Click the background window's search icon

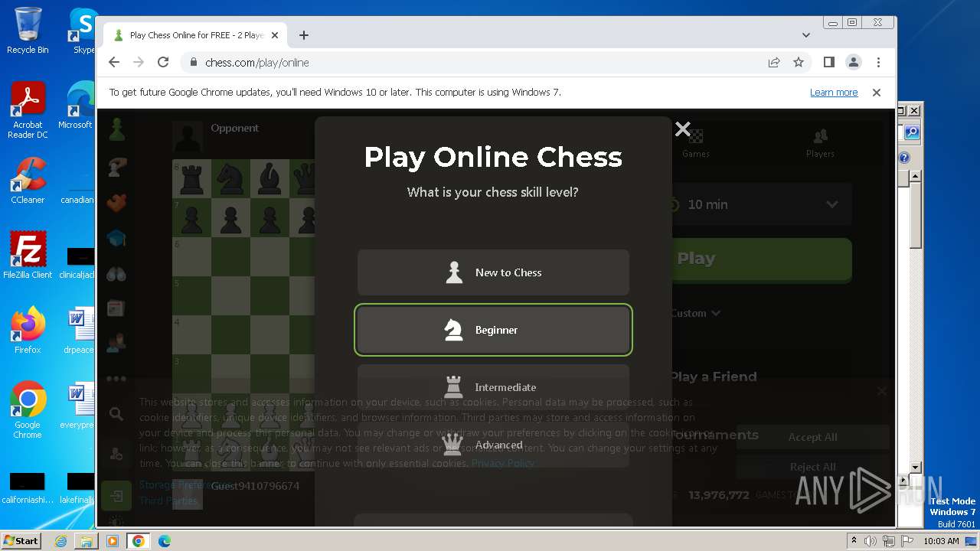pyautogui.click(x=912, y=132)
